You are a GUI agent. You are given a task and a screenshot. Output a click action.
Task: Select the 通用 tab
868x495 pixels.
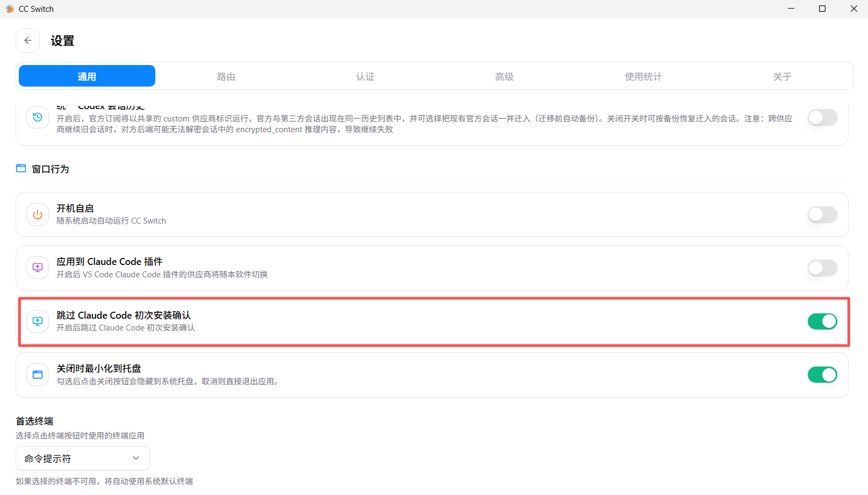tap(87, 76)
